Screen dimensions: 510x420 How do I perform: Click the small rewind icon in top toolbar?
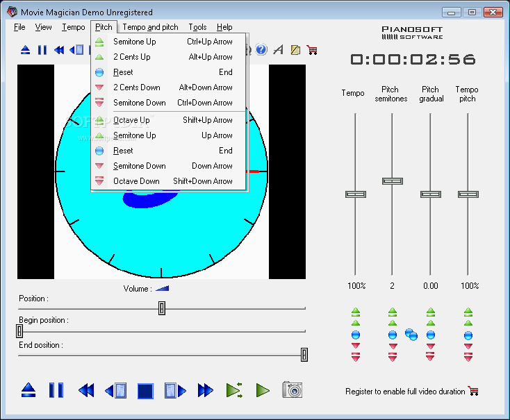59,50
